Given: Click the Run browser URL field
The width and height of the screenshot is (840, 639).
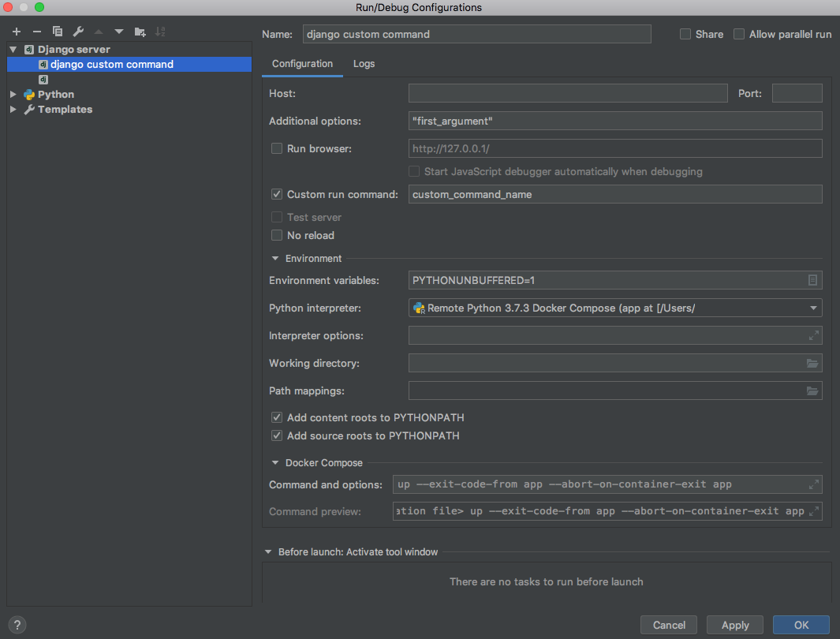Looking at the screenshot, I should tap(615, 148).
